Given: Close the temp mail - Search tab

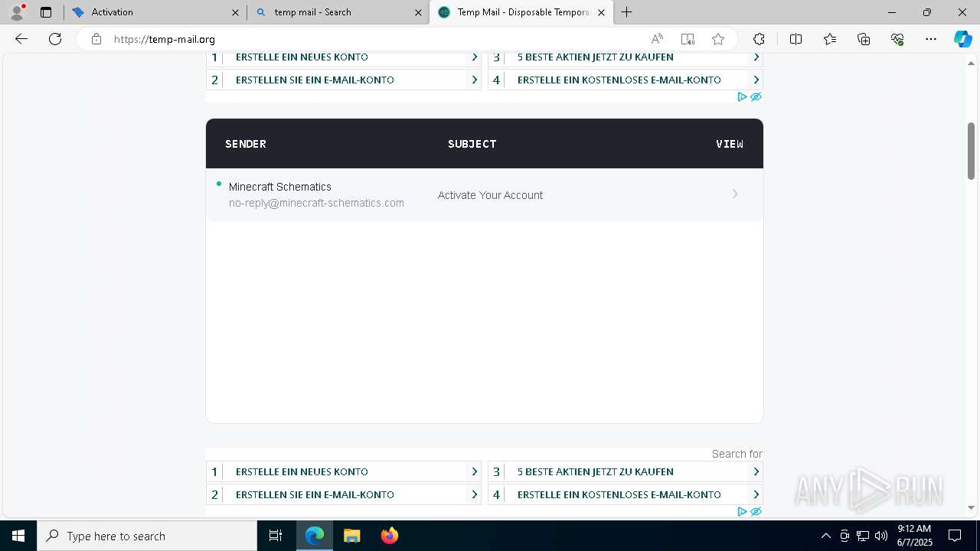Looking at the screenshot, I should 418,12.
